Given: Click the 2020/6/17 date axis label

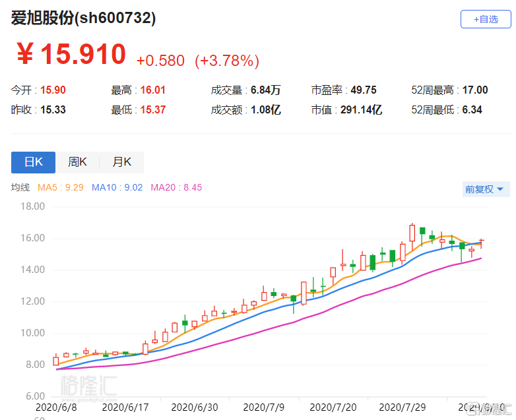Looking at the screenshot, I should click(125, 407).
